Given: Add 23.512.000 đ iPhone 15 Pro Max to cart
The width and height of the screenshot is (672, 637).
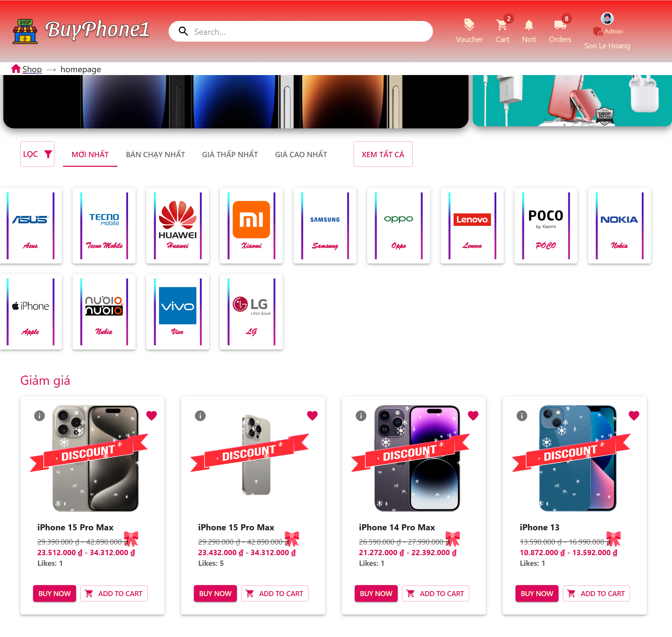Looking at the screenshot, I should click(114, 594).
